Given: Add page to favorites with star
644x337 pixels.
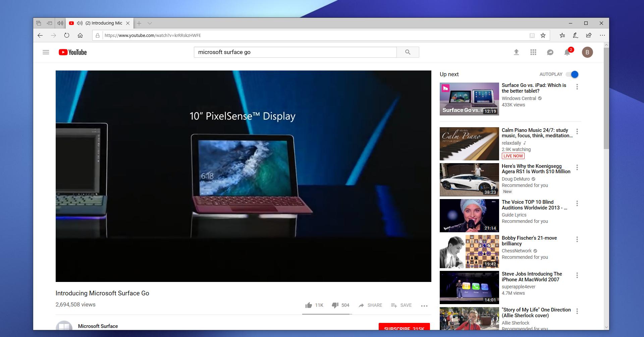Looking at the screenshot, I should [x=543, y=35].
